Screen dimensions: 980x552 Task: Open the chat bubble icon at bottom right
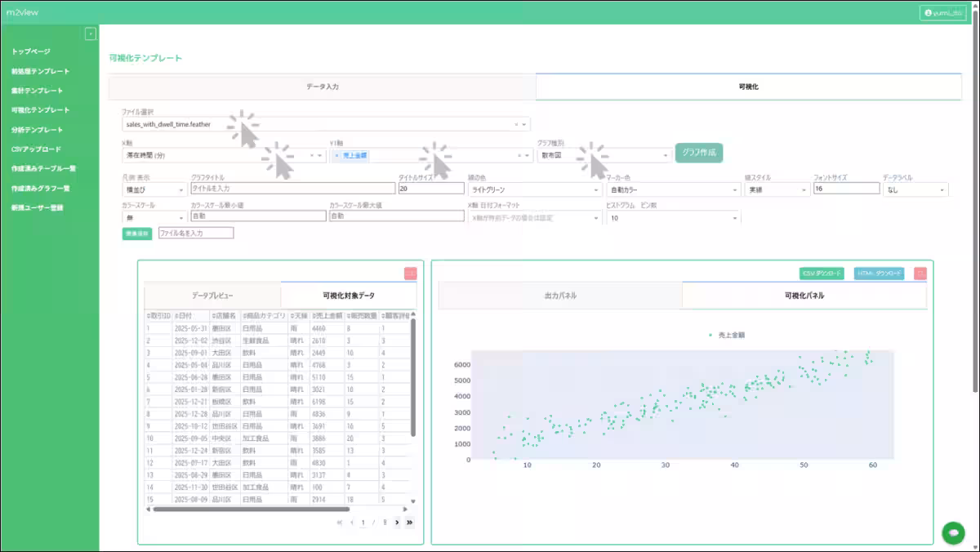coord(952,532)
